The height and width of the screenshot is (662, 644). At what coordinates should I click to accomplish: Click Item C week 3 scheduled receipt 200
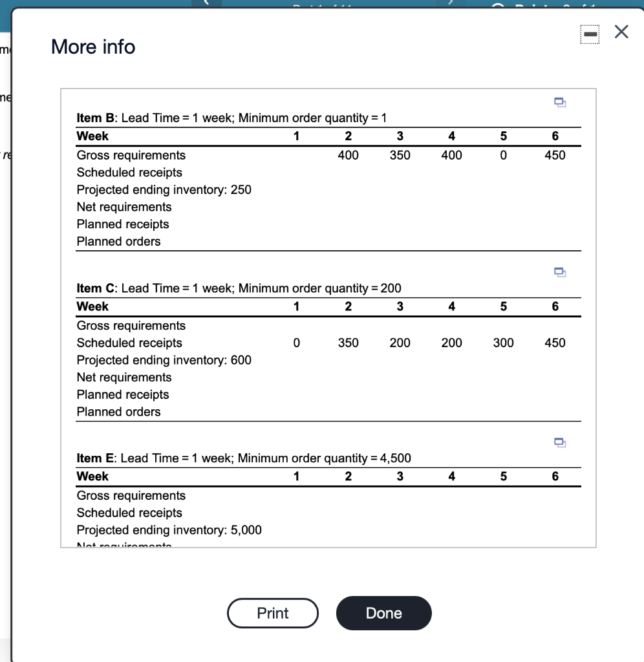(400, 343)
